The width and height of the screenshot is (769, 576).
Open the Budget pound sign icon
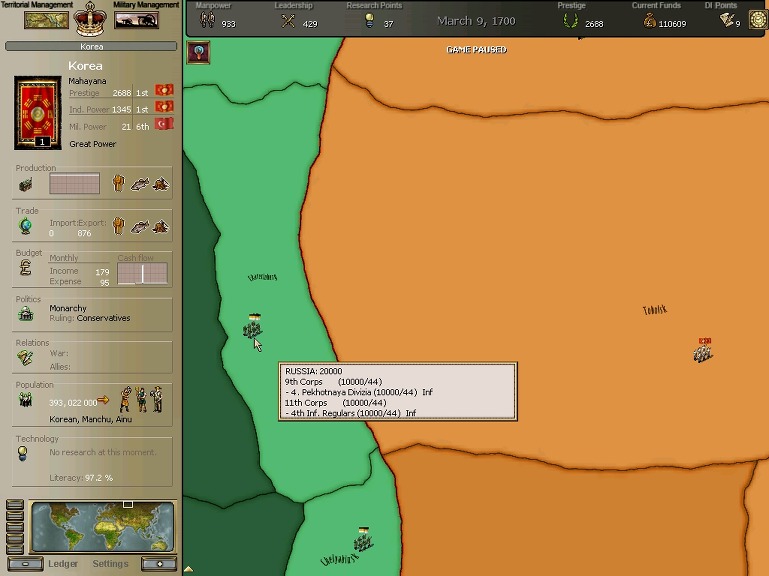[x=26, y=268]
